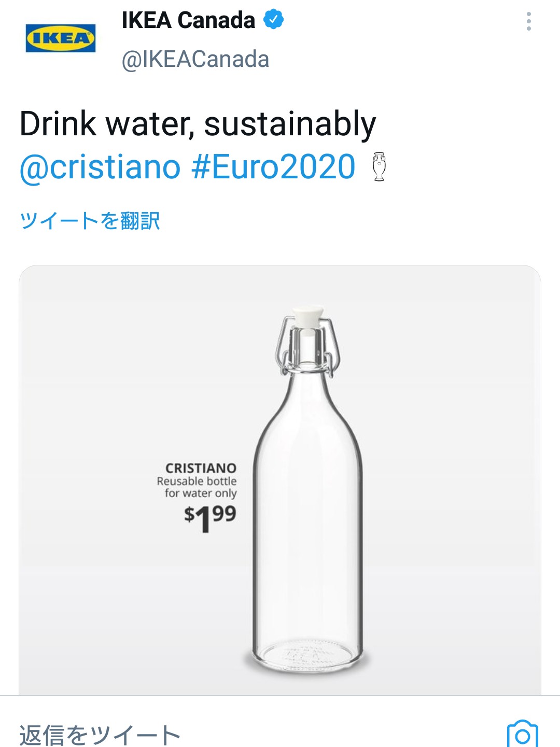Focus the 返信をツイート reply field

[100, 735]
